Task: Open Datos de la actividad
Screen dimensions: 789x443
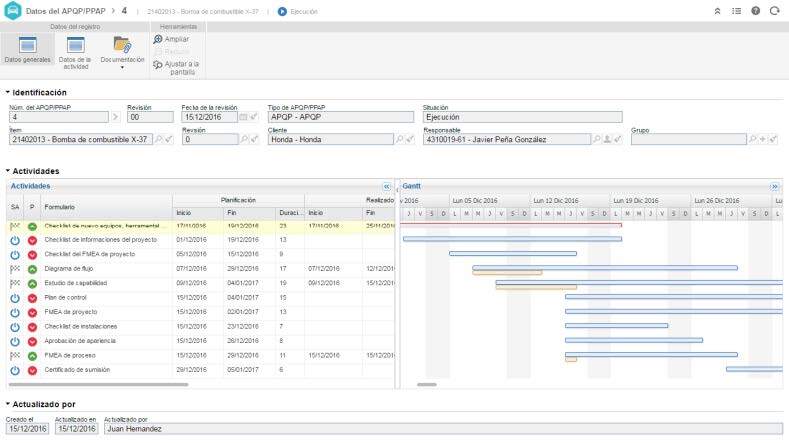Action: coord(75,50)
